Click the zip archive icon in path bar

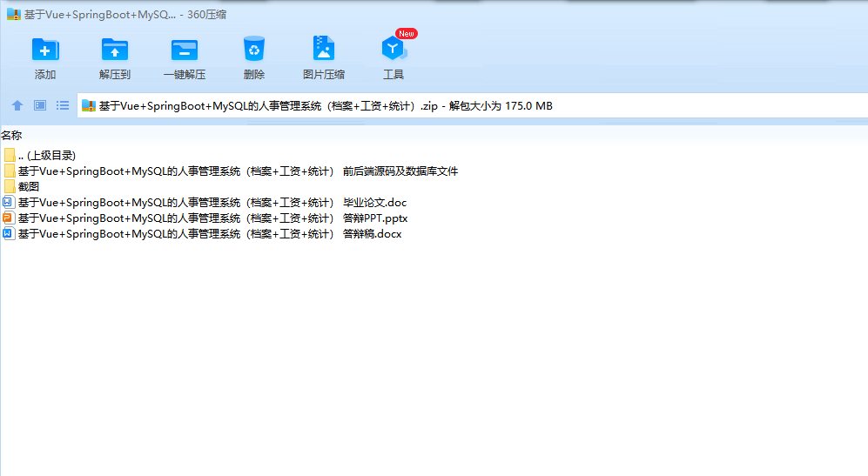[x=89, y=105]
